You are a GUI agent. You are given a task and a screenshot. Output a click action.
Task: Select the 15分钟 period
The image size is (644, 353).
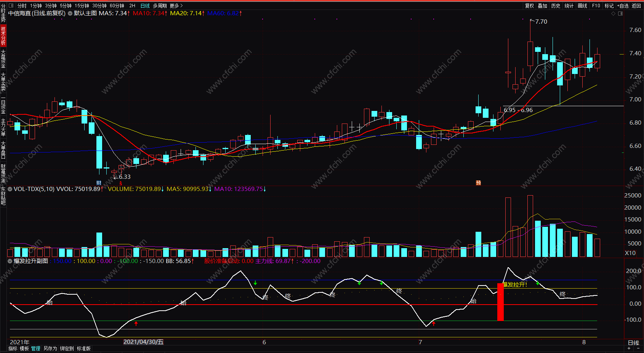pos(82,6)
